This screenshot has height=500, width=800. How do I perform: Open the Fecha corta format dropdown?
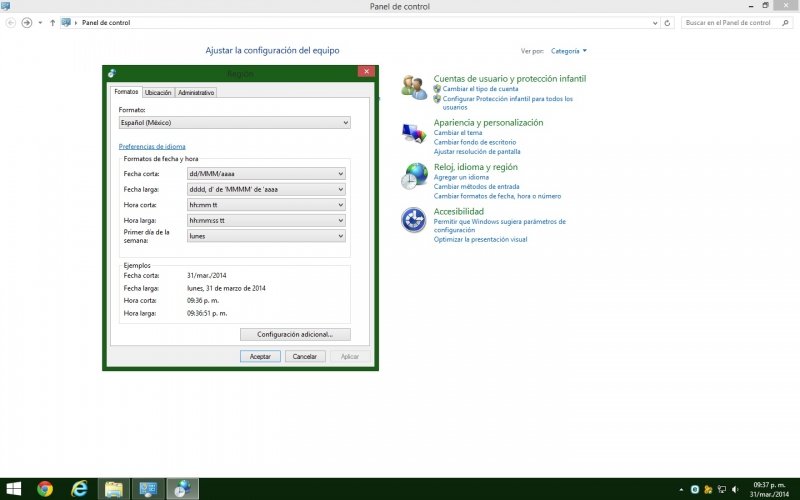(x=266, y=173)
